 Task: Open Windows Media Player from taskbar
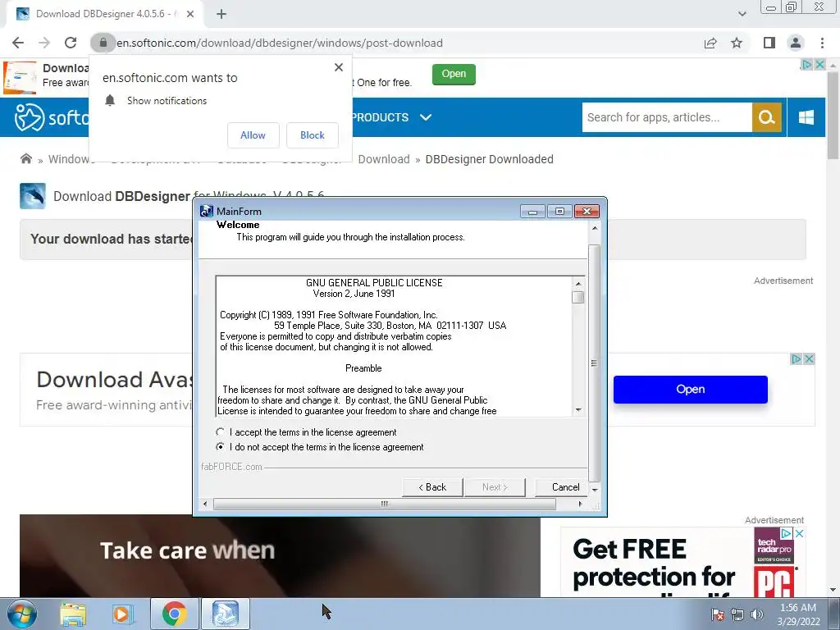tap(123, 614)
